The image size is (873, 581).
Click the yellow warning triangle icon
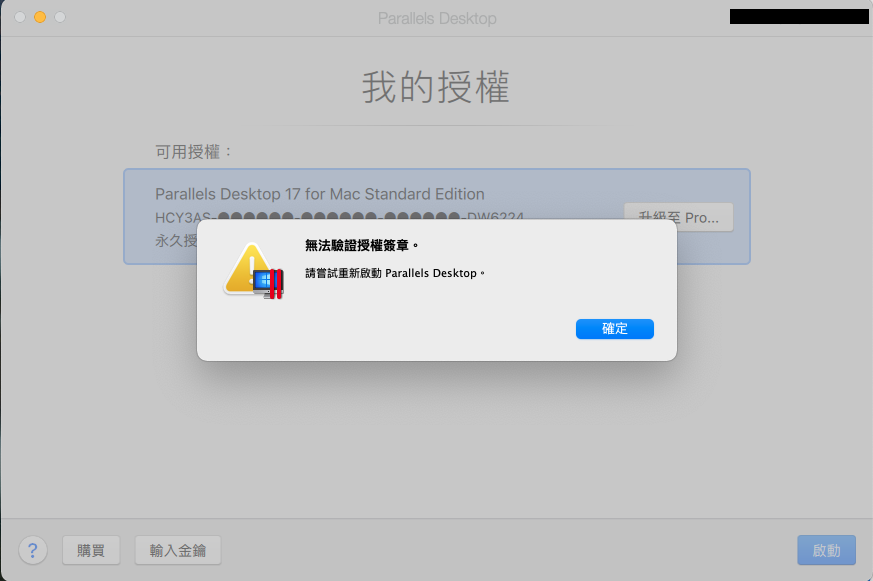pos(245,268)
